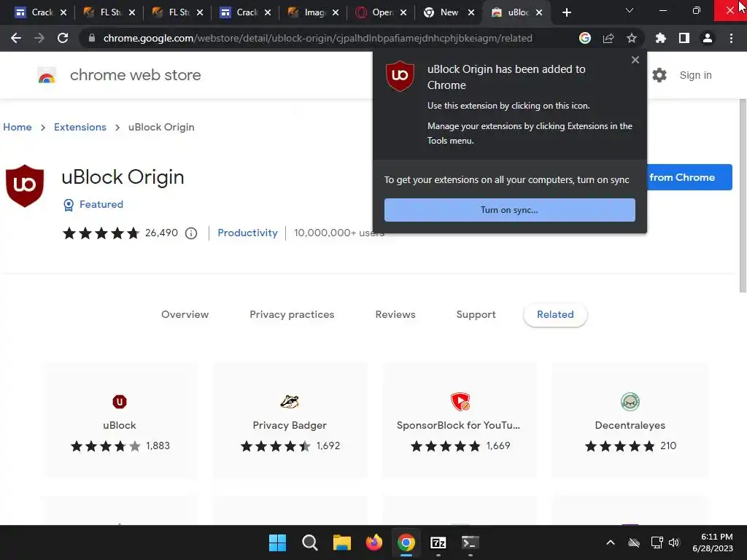The height and width of the screenshot is (560, 747).
Task: Launch Firefox from the taskbar
Action: coord(374,542)
